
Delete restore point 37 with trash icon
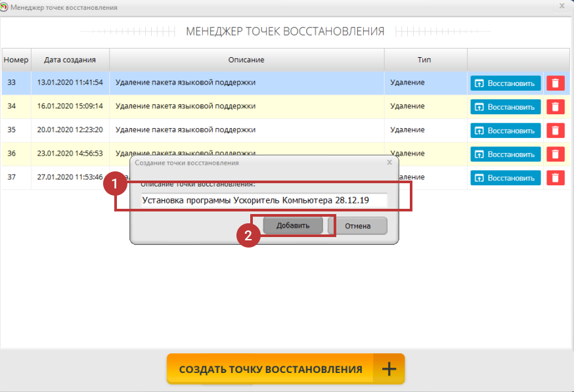(x=556, y=177)
